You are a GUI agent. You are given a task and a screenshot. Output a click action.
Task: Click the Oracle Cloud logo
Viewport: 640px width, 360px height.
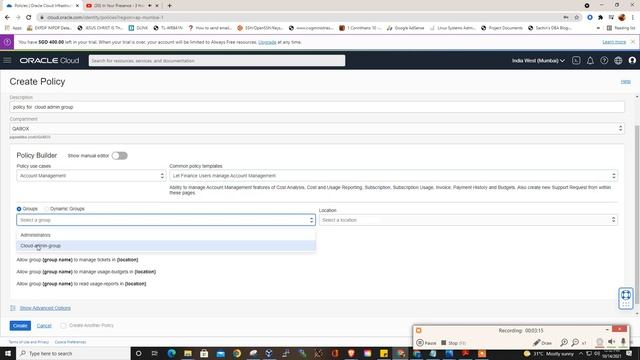pyautogui.click(x=49, y=60)
